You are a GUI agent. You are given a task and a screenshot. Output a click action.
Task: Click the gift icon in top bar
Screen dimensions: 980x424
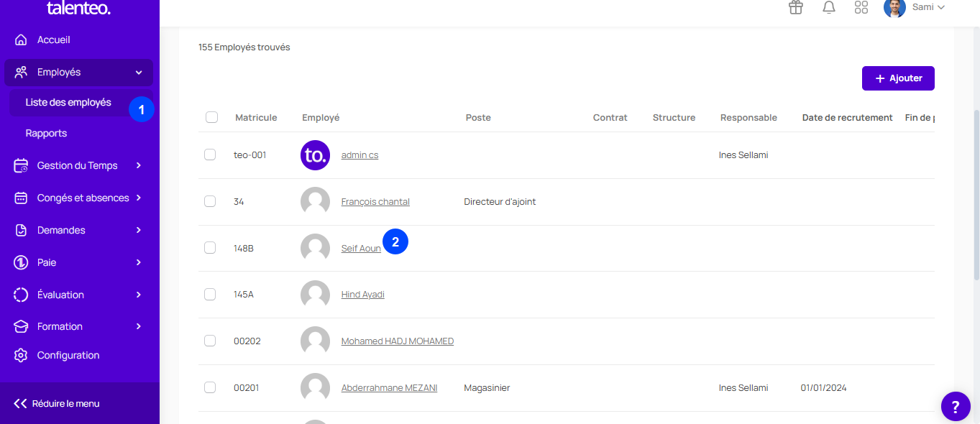[795, 8]
